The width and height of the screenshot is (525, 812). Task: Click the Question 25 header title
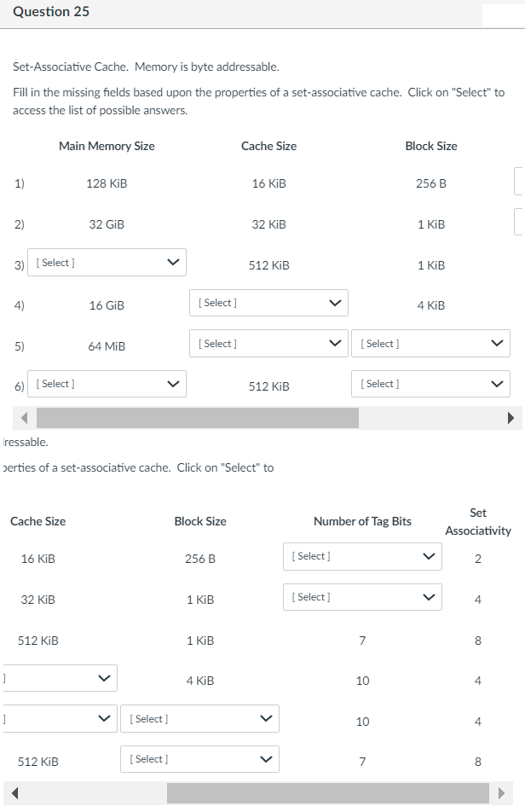coord(51,11)
